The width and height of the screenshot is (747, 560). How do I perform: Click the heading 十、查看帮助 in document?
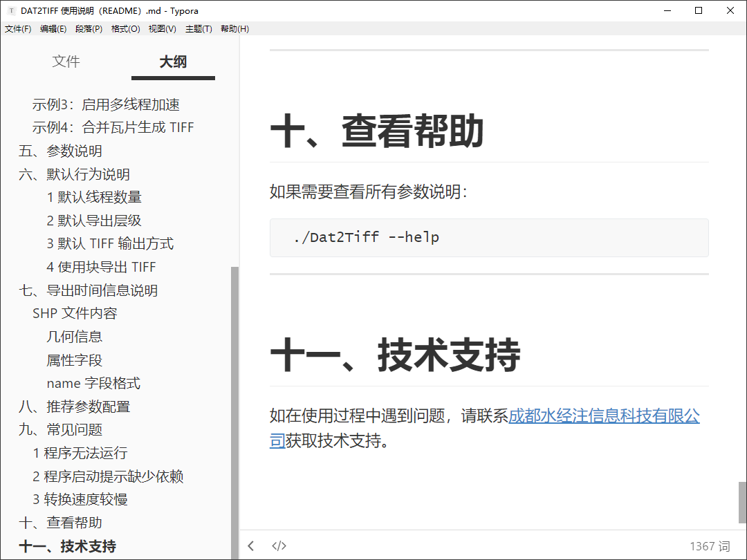click(x=377, y=131)
